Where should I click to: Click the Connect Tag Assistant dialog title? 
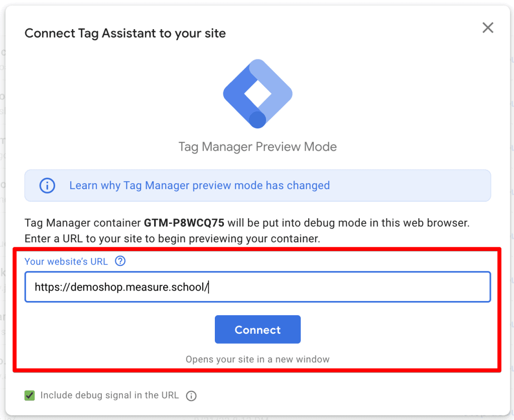(x=124, y=33)
